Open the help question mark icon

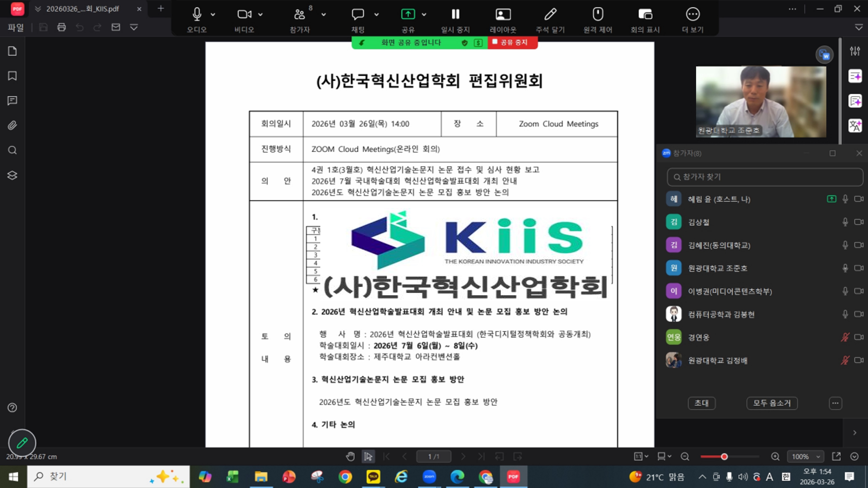coord(12,408)
